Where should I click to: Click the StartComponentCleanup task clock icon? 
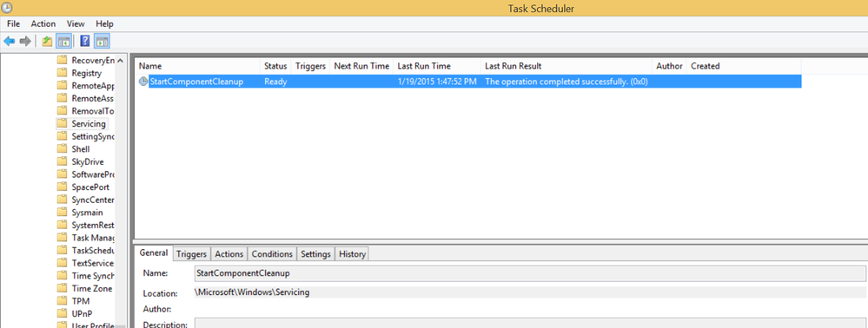click(x=143, y=82)
